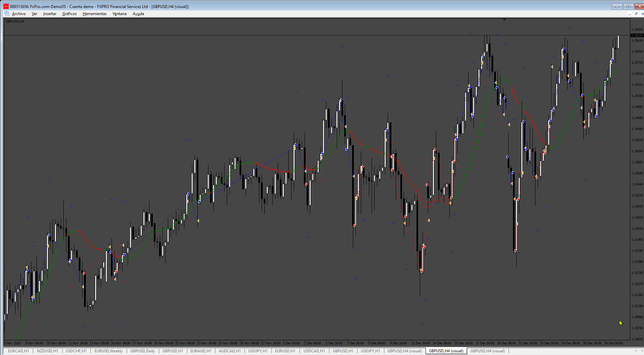The width and height of the screenshot is (644, 355).
Task: Switch to the NZDUSD,H1 chart tab
Action: coord(47,351)
